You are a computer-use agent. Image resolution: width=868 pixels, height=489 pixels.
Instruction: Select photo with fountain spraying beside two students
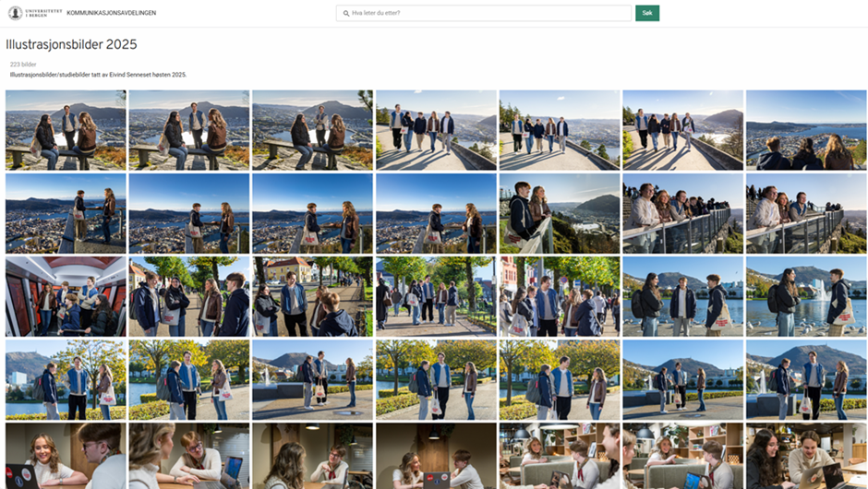[x=805, y=296]
